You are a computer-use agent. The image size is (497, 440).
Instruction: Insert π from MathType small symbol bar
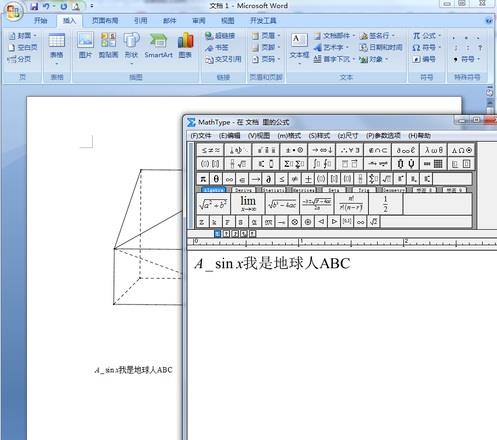[203, 179]
